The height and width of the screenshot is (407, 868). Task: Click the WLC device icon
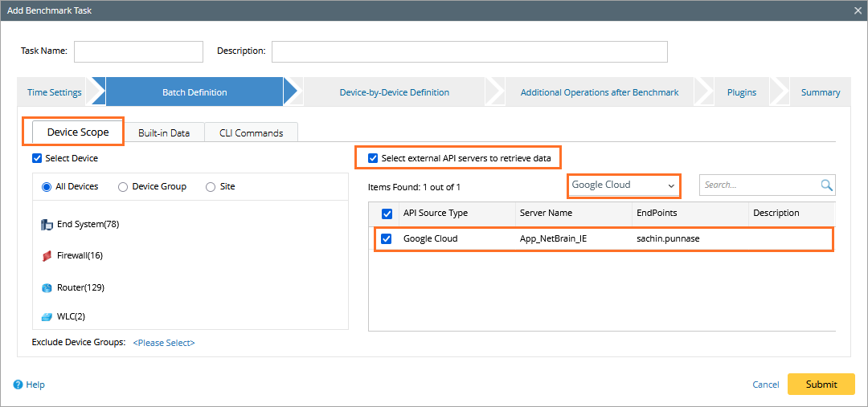[x=47, y=317]
